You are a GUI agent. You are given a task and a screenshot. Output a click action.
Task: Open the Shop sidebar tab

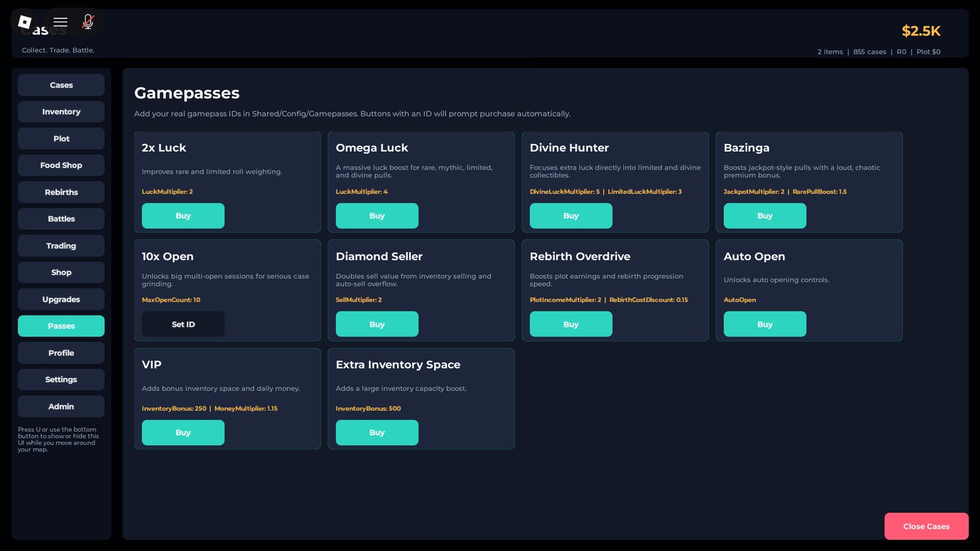[x=61, y=273]
